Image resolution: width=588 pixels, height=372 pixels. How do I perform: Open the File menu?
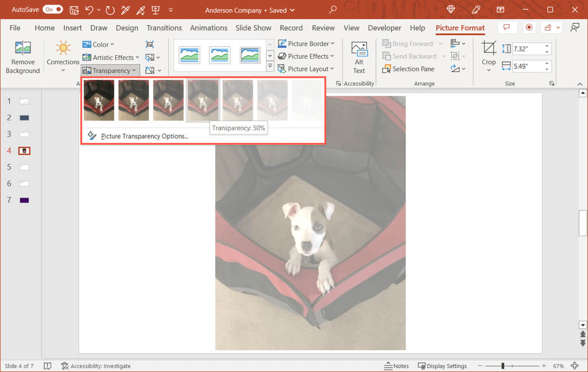point(15,28)
